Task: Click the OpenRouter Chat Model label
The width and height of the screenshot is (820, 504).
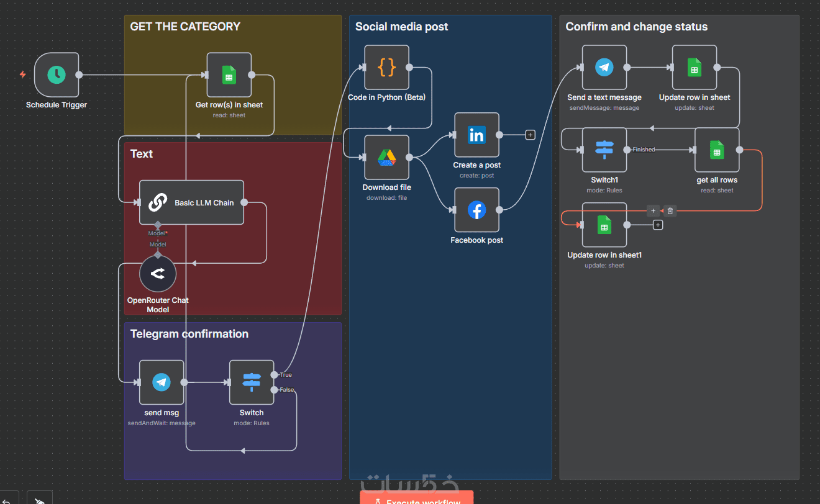Action: [158, 305]
